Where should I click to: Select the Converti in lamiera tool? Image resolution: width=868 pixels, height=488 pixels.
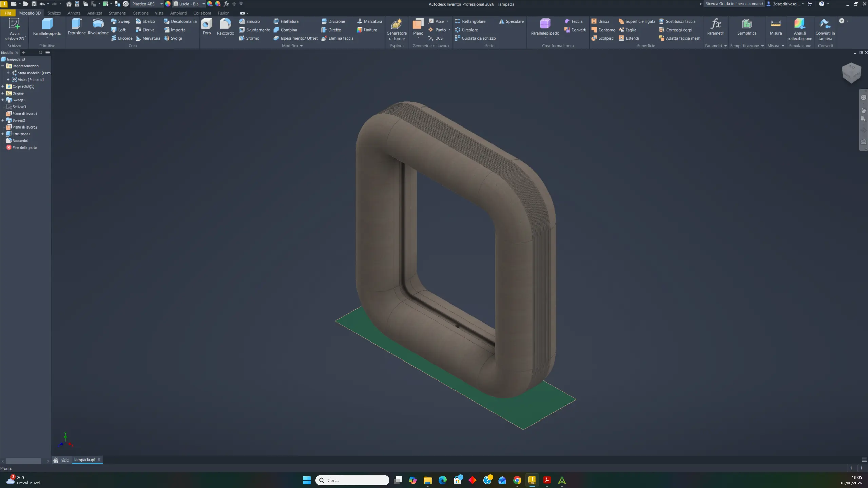(825, 30)
